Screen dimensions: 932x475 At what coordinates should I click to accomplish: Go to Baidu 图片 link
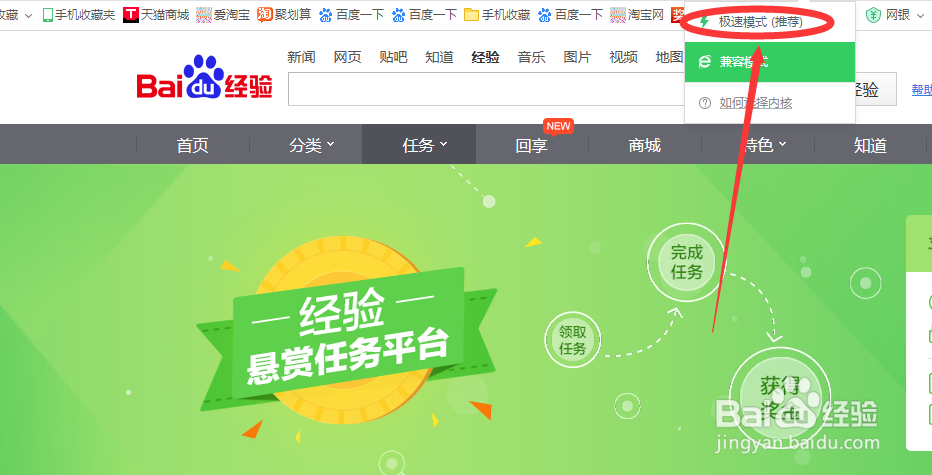click(x=578, y=57)
